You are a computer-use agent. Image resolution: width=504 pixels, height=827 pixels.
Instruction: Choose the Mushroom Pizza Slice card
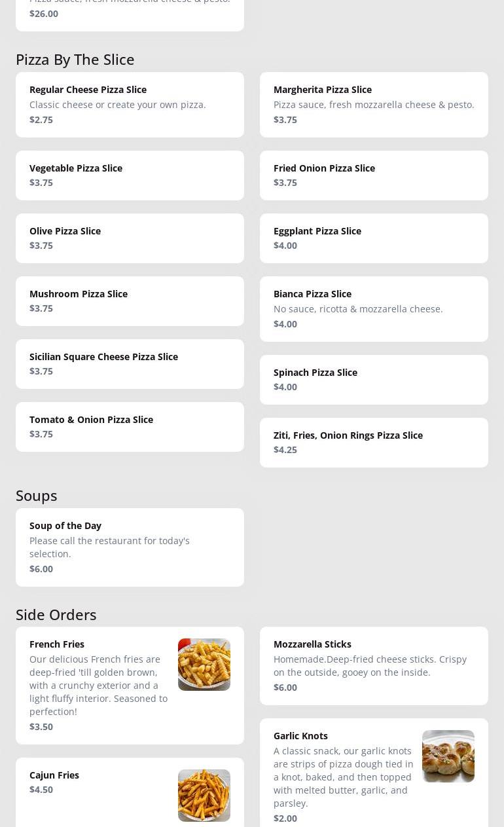(130, 301)
